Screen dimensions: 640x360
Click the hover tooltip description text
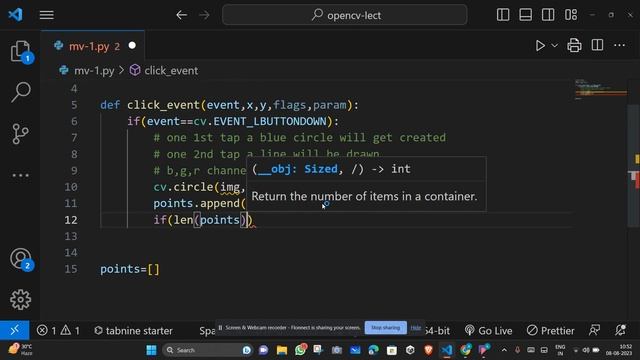click(364, 196)
